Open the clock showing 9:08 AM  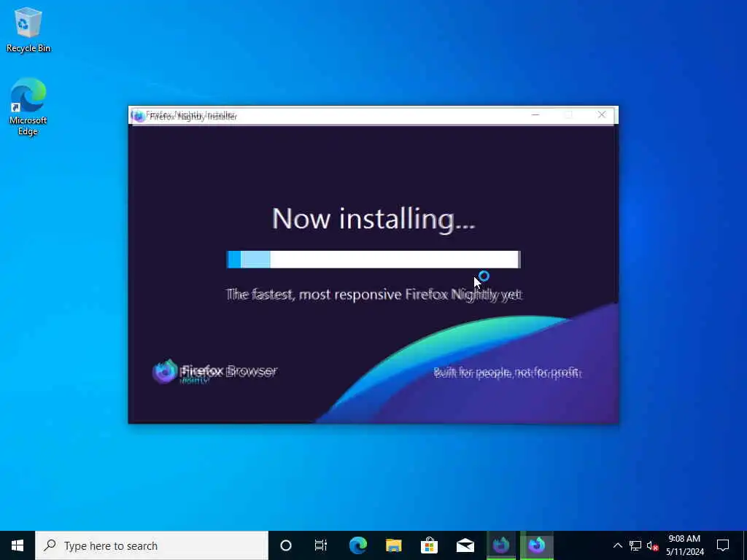click(x=684, y=545)
